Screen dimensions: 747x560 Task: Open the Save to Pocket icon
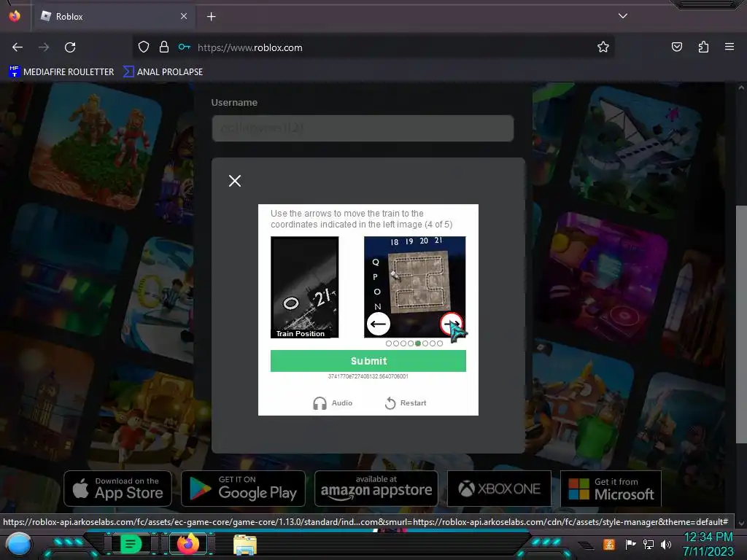click(676, 47)
